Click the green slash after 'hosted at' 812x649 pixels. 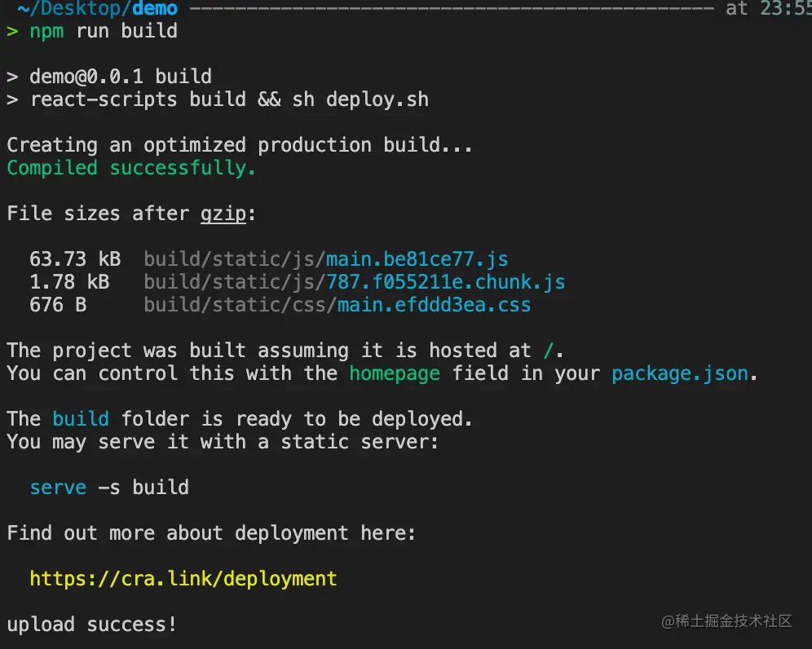coord(549,351)
